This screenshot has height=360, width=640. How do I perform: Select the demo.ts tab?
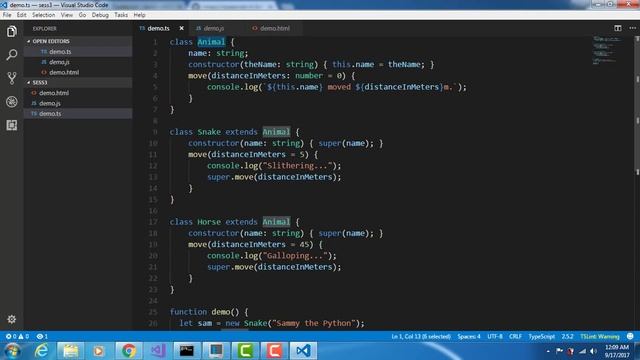pos(158,28)
